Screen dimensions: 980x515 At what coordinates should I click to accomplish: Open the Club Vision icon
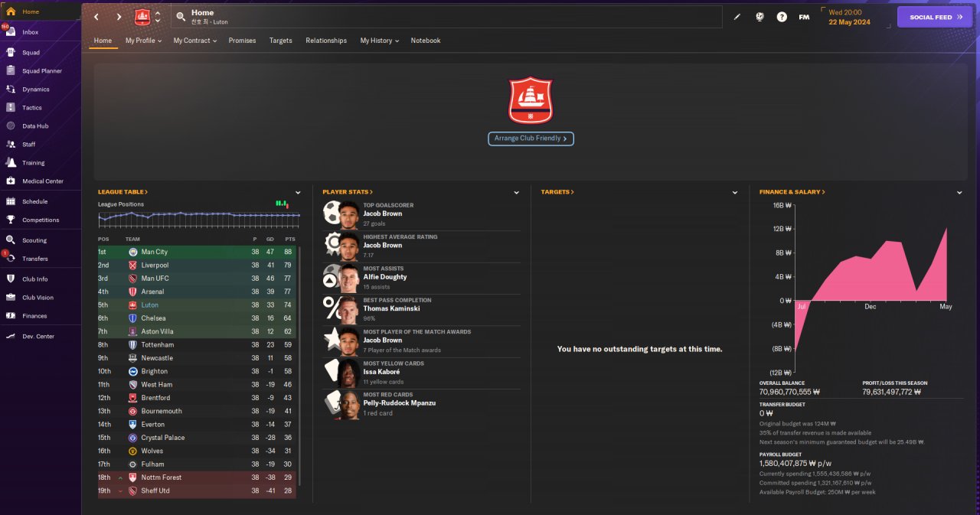[11, 298]
